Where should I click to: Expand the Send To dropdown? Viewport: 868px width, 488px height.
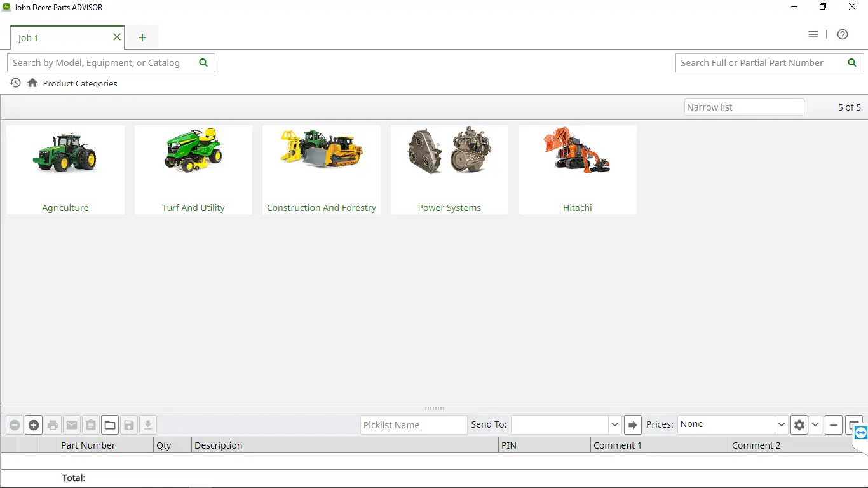pyautogui.click(x=614, y=424)
